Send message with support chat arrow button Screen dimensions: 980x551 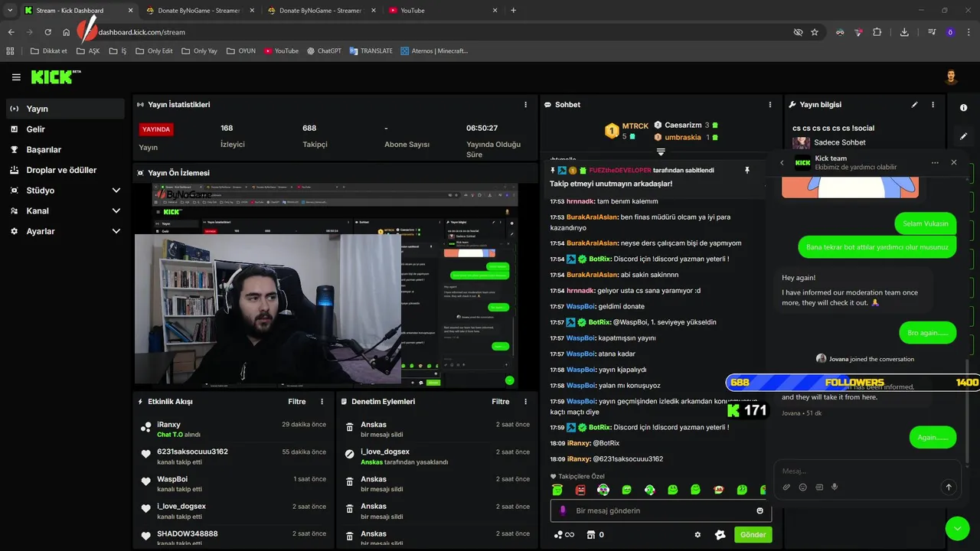pos(949,487)
